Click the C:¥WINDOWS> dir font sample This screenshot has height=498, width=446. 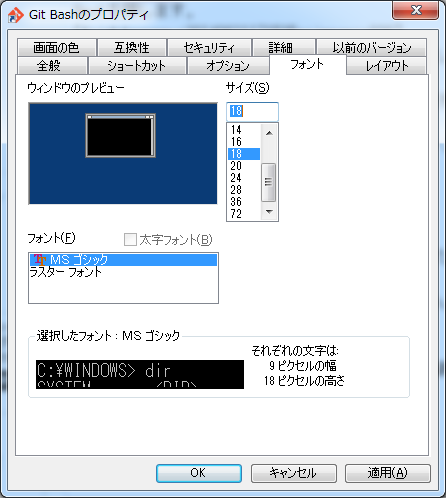pyautogui.click(x=140, y=374)
